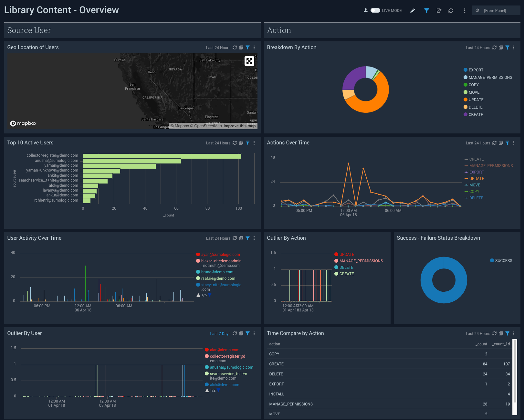
Task: Click the Time Compare table scrollbar
Action: pyautogui.click(x=515, y=372)
